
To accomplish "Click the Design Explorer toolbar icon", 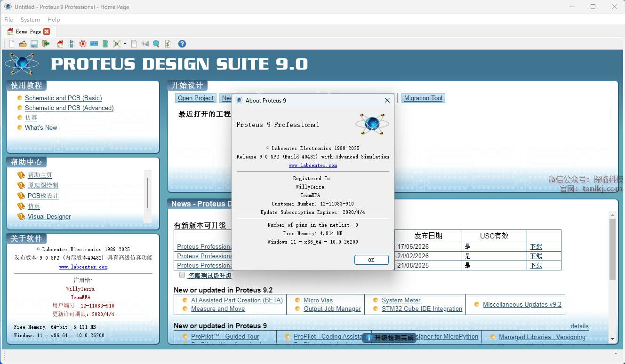I will pos(117,44).
